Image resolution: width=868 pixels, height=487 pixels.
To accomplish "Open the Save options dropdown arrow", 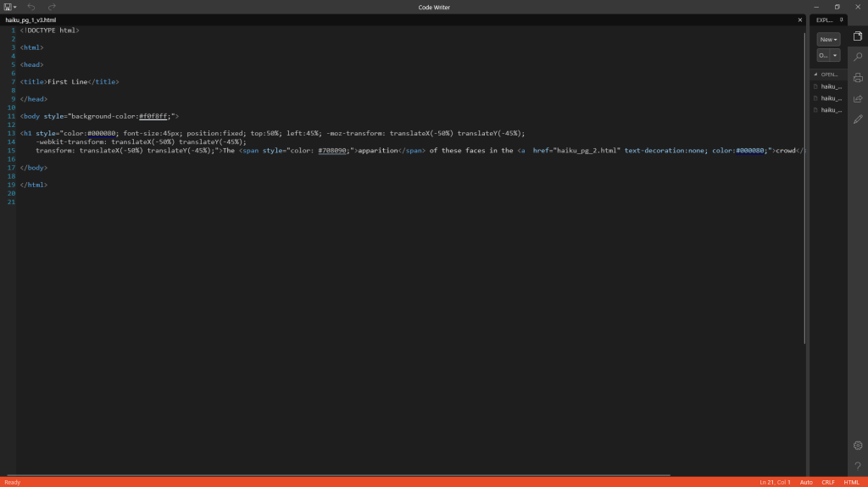I will coord(15,7).
